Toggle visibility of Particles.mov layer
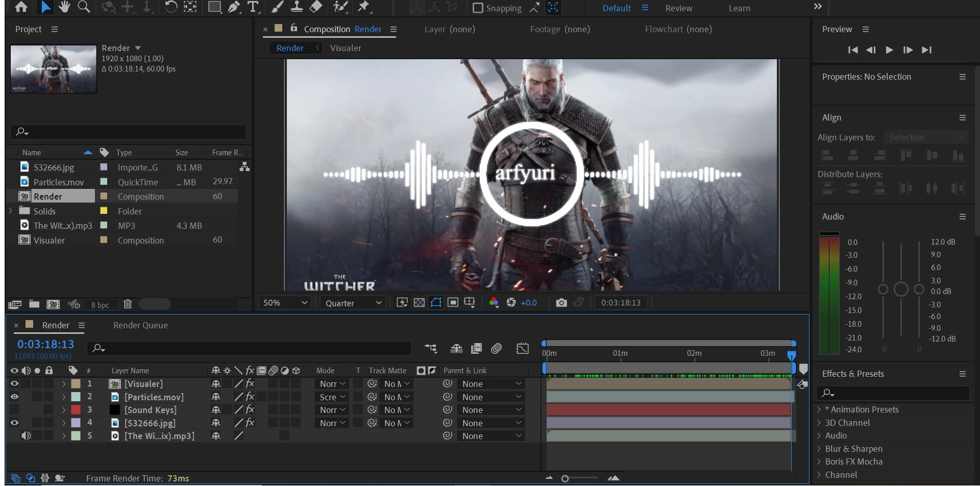Screen dimensions: 980x486 tap(14, 397)
